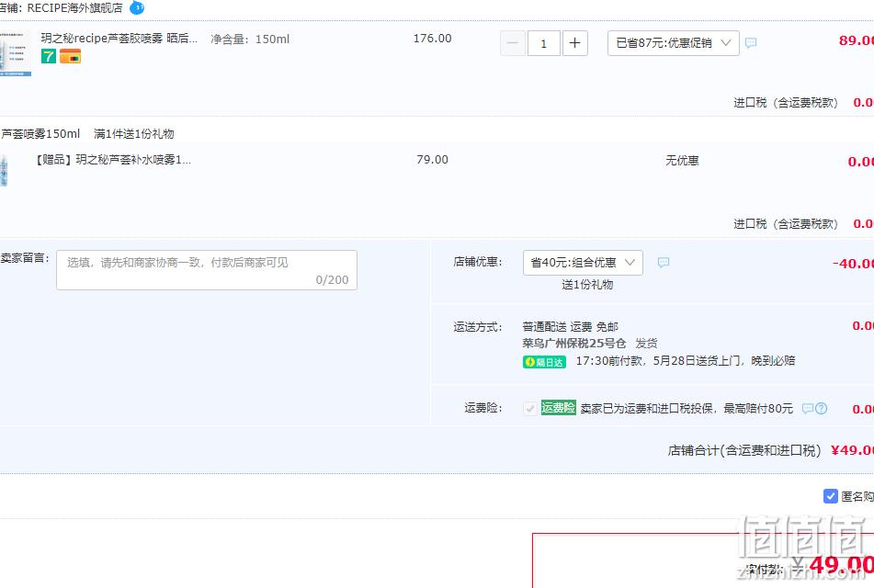The image size is (874, 588).
Task: Toggle the 运费险 checkbox
Action: pyautogui.click(x=530, y=409)
